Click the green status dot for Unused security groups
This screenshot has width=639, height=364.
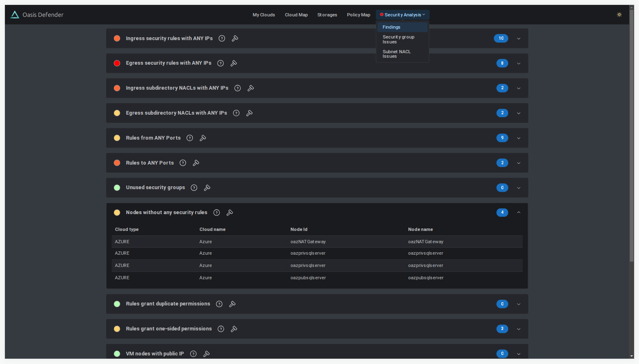[x=117, y=188]
